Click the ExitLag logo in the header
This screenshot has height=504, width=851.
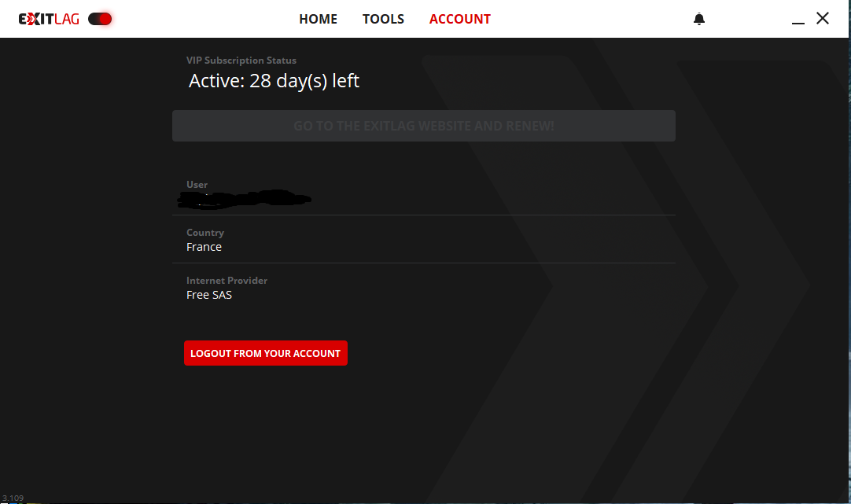49,19
